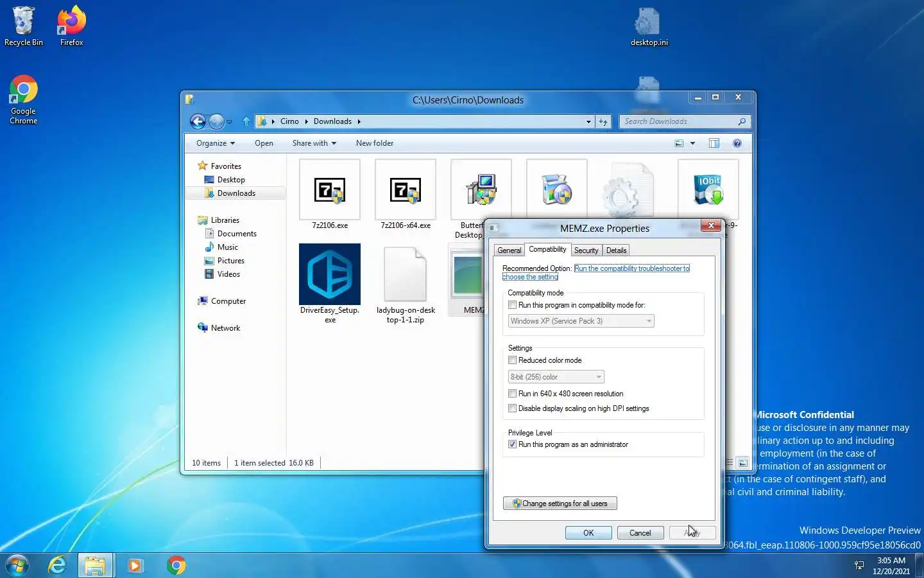
Task: Enable Run in 640 x 480 resolution
Action: tap(512, 394)
